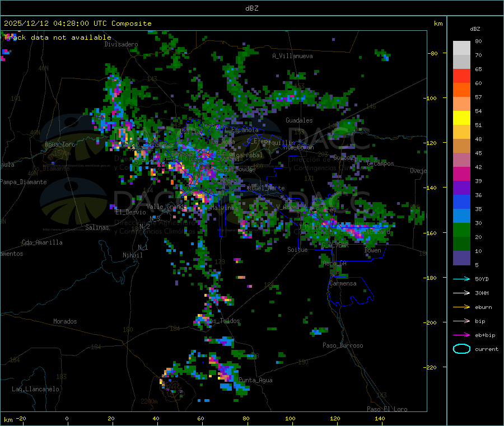This screenshot has height=426, width=504.
Task: Select the red 60-65 dBZ swatch
Action: click(461, 76)
